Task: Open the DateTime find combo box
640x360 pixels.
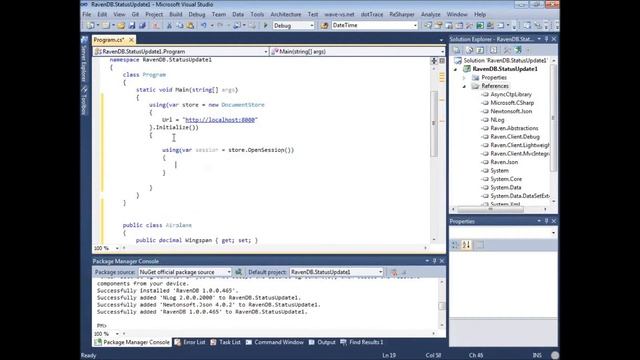Action: pos(415,26)
